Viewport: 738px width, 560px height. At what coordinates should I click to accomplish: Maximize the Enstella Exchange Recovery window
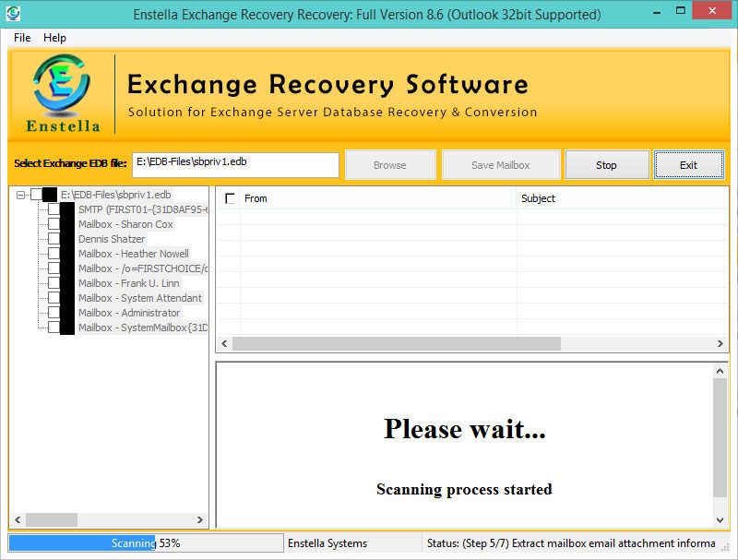click(x=681, y=11)
